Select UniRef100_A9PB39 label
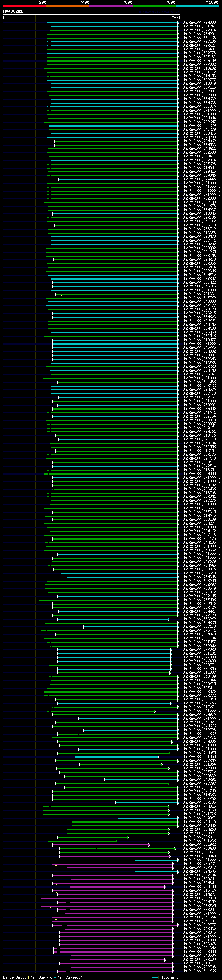The width and height of the screenshot is (222, 980). point(199,95)
